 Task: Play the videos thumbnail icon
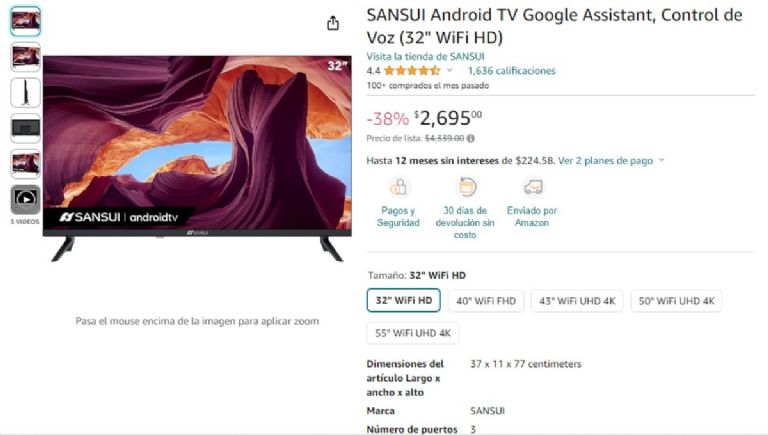(x=25, y=199)
